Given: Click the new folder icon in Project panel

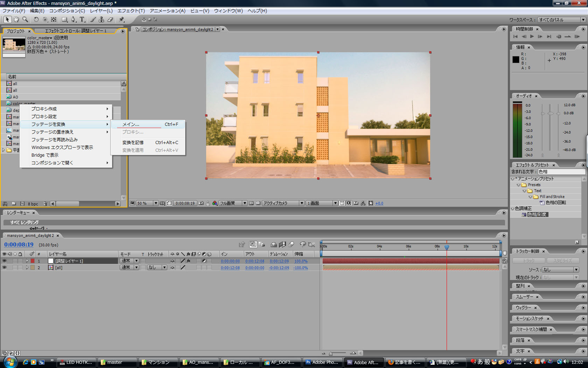Looking at the screenshot, I should 14,204.
